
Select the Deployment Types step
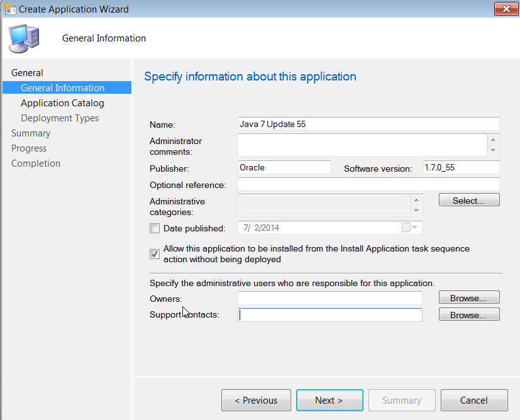60,118
